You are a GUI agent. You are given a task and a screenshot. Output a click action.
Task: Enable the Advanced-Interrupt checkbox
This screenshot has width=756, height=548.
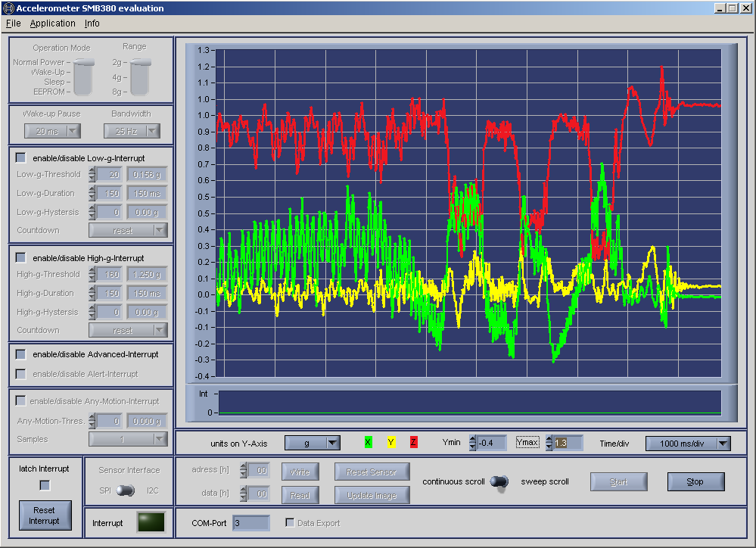coord(20,354)
